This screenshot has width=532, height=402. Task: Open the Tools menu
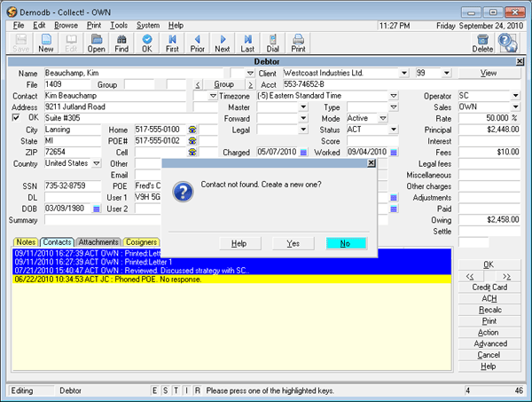coord(119,26)
